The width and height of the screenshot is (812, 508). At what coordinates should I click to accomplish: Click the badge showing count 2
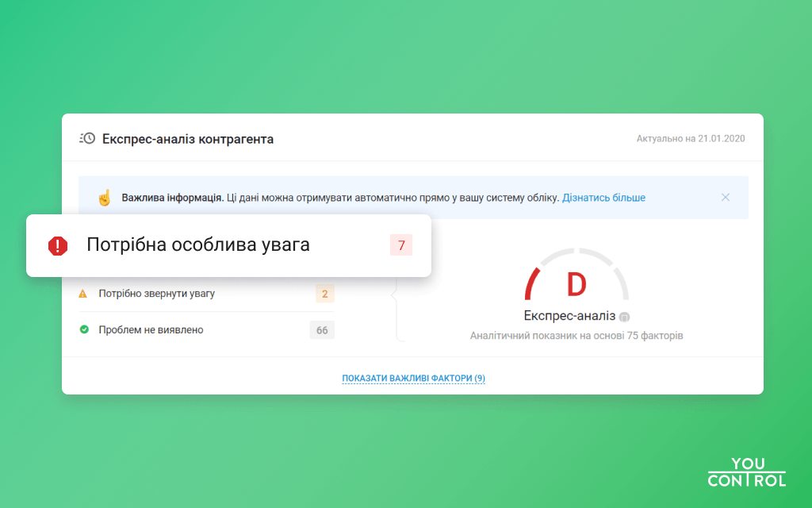point(324,293)
